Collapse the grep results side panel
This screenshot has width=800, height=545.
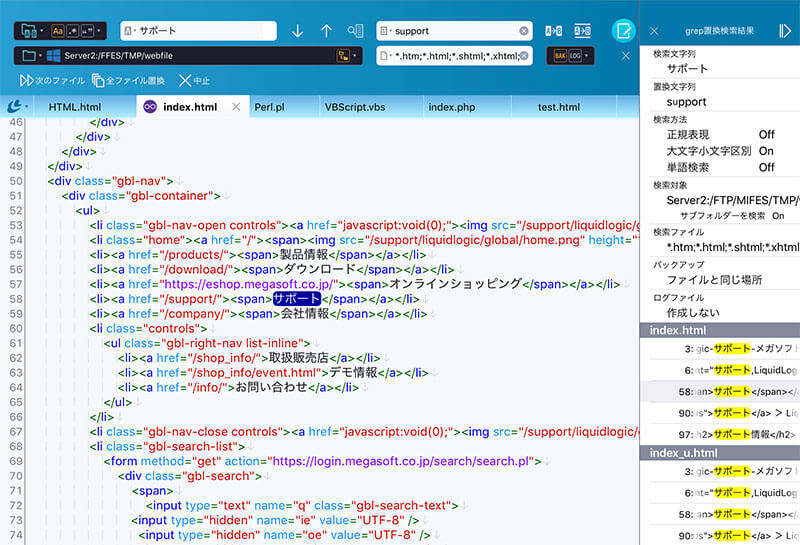(784, 31)
